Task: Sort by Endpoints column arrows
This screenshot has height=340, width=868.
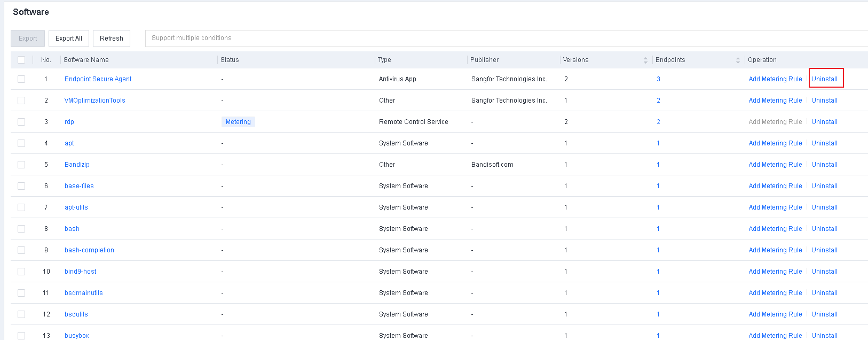Action: [738, 60]
